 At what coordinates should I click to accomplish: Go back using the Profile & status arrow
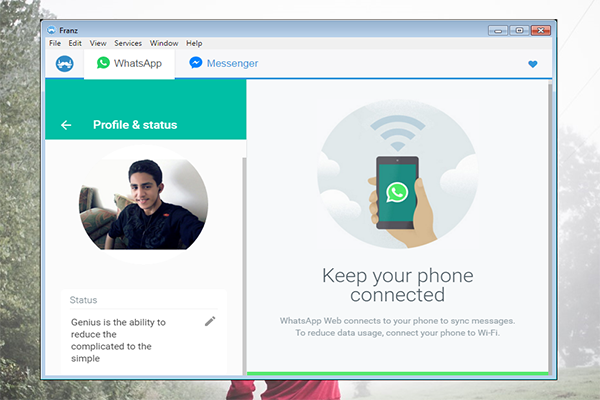(66, 125)
